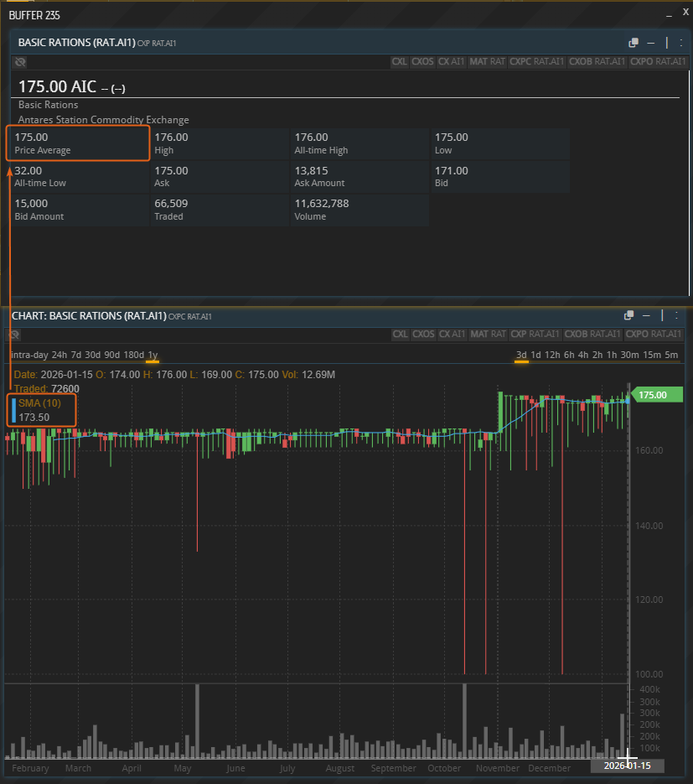Viewport: 693px width, 784px height.
Task: Pop out the Basic Rations price panel
Action: point(634,43)
